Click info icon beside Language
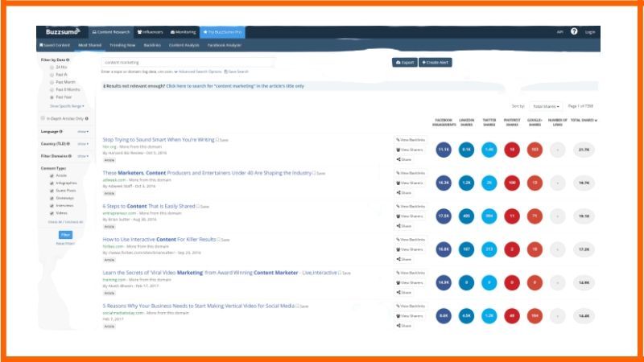644x362 pixels. coord(61,131)
